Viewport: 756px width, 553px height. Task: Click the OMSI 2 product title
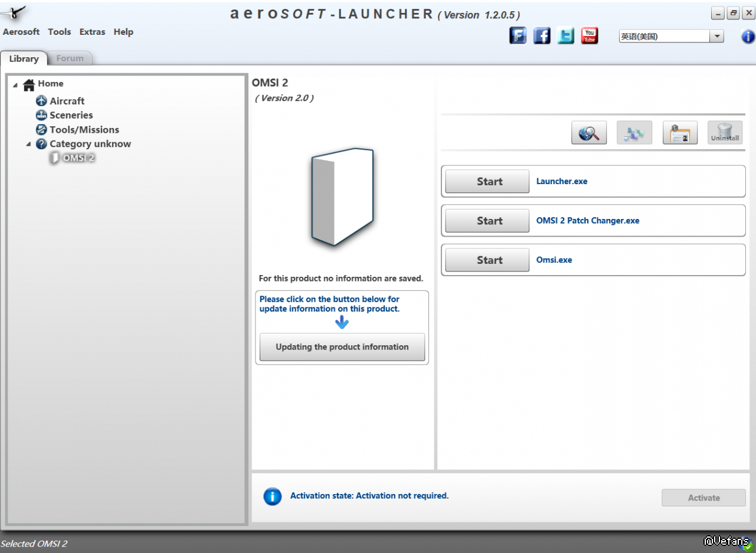[270, 83]
